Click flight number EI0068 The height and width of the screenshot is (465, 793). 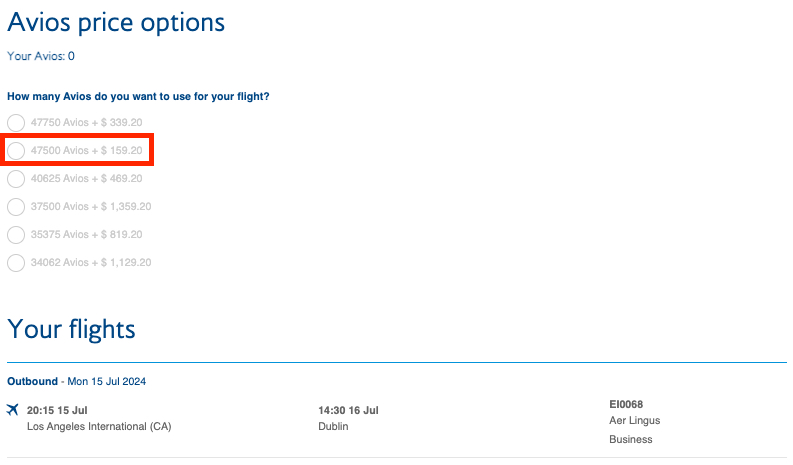(x=626, y=404)
